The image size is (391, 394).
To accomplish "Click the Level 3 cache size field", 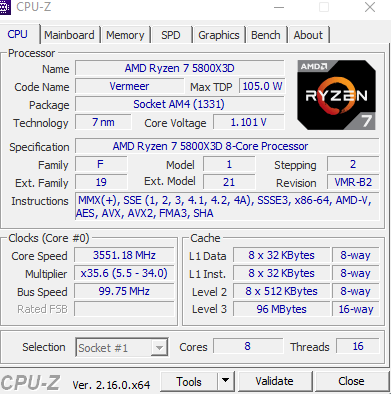I will 281,309.
